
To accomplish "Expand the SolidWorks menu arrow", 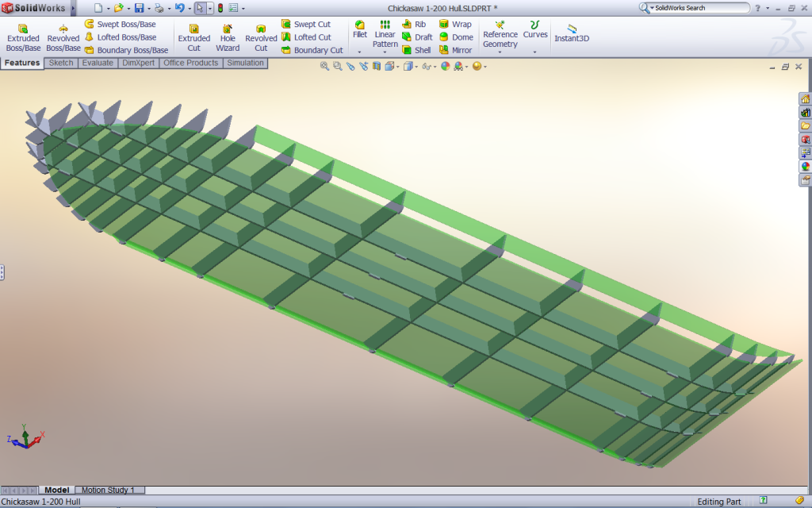I will point(73,8).
